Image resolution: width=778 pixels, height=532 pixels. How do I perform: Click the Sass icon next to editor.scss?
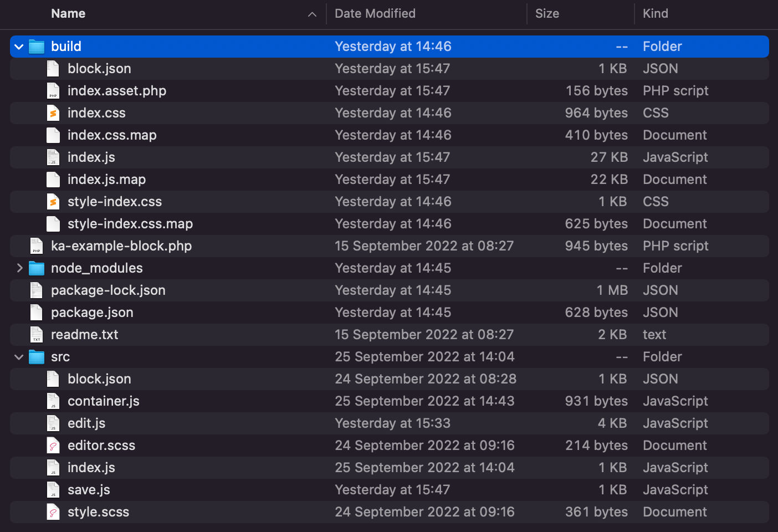(53, 445)
